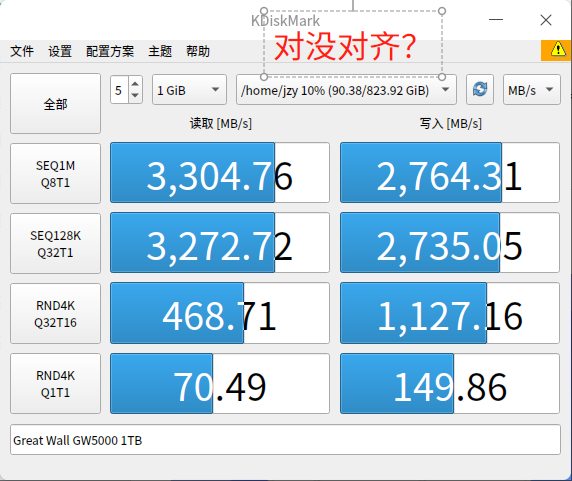Open the 设置 menu
Viewport: 572px width, 481px height.
(60, 51)
